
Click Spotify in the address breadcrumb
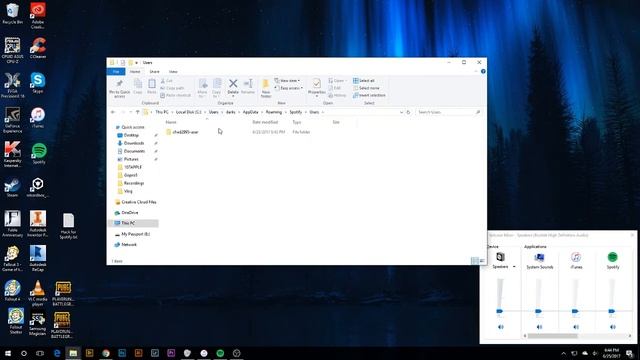coord(296,112)
